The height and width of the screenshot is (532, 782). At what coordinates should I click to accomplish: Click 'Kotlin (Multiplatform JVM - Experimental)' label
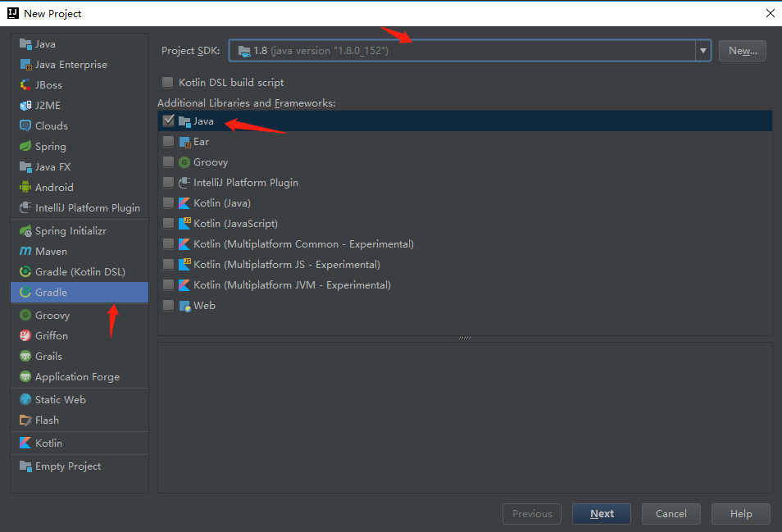tap(293, 284)
